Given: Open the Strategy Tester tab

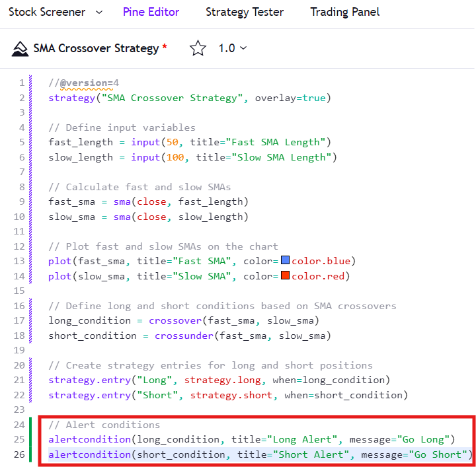Looking at the screenshot, I should 245,12.
